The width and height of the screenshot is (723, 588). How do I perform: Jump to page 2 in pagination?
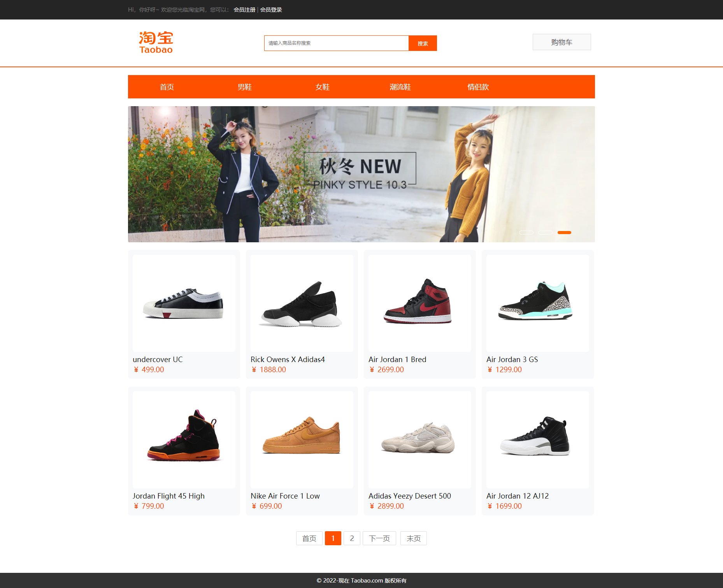pos(352,538)
